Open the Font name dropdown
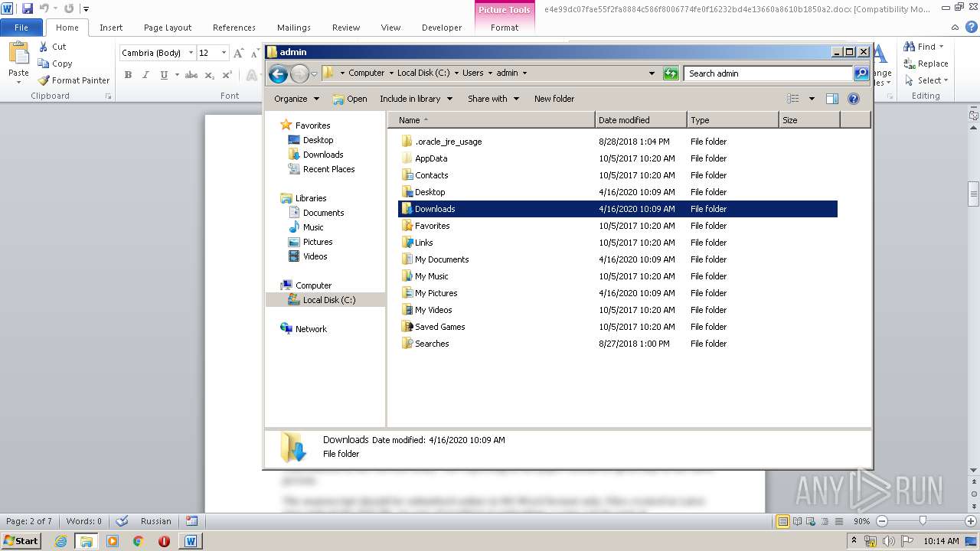The height and width of the screenshot is (551, 980). pyautogui.click(x=191, y=53)
